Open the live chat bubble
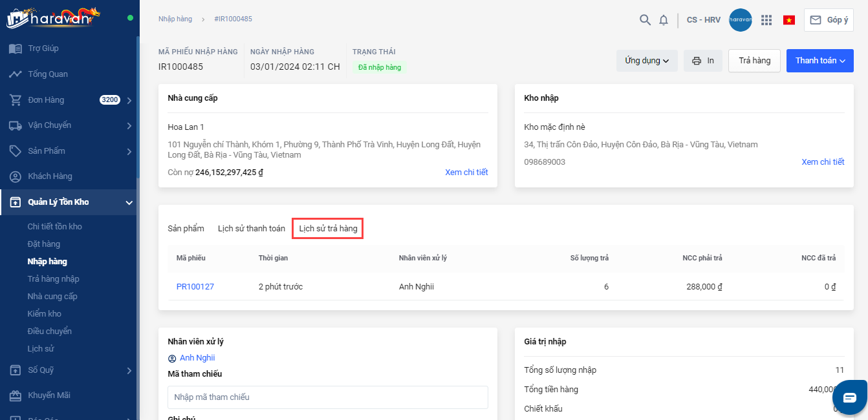 tap(849, 397)
